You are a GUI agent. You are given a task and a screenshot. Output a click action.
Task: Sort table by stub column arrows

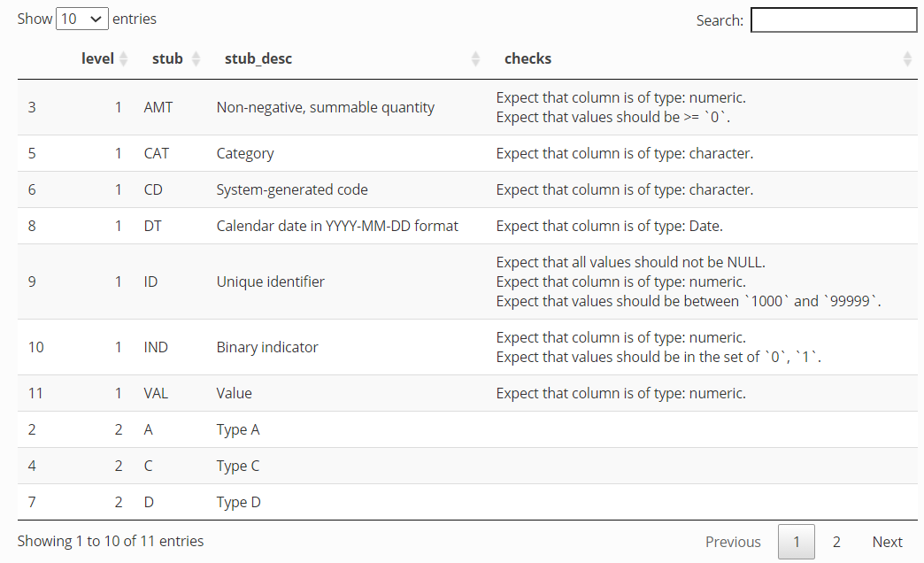pos(196,59)
